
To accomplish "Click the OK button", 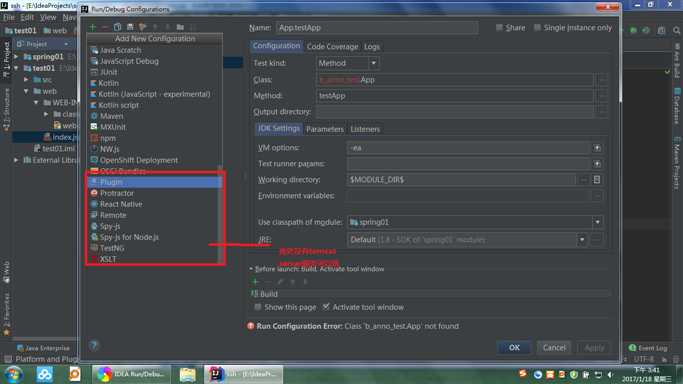I will coord(514,347).
